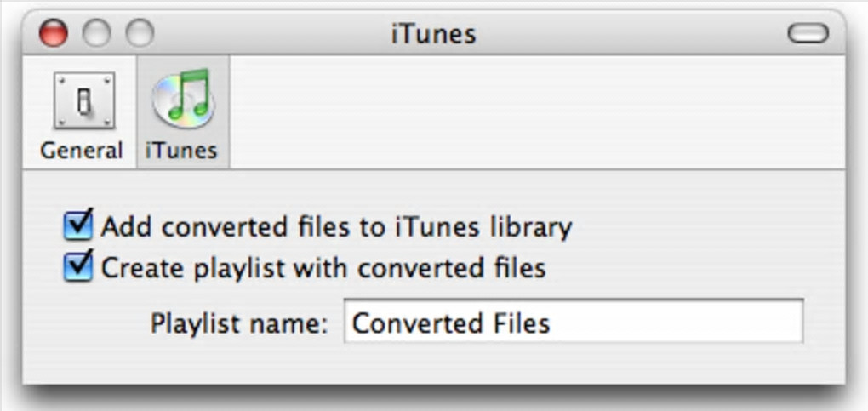
Task: Click the "Playlist name:" label
Action: pos(239,323)
